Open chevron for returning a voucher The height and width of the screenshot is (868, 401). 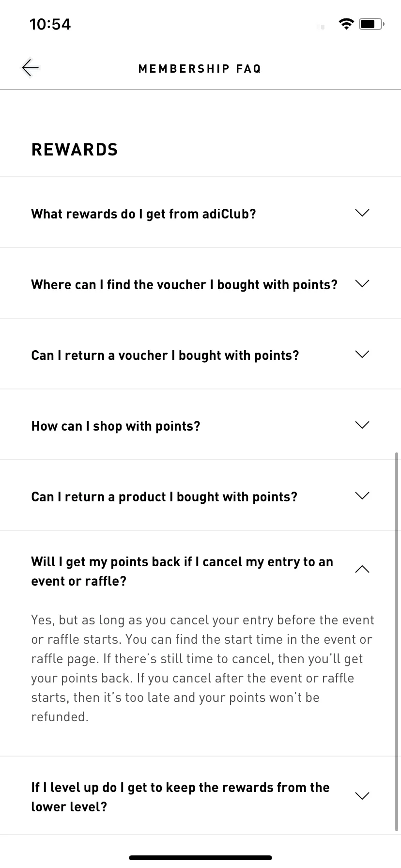click(362, 354)
